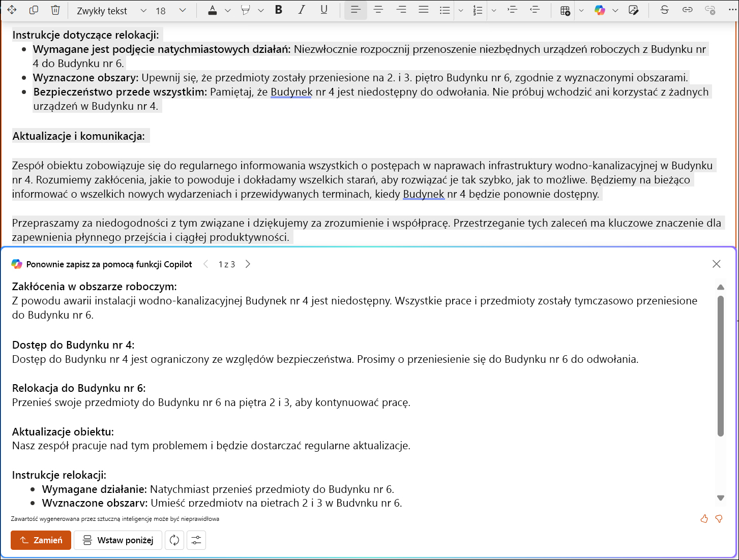The width and height of the screenshot is (739, 560).
Task: Click the suggestion panel scrollbar thumb
Action: pos(721,366)
